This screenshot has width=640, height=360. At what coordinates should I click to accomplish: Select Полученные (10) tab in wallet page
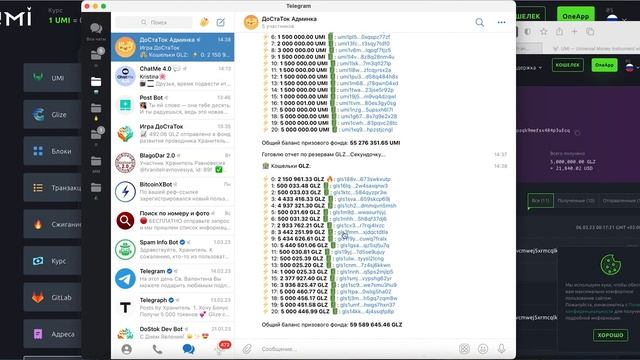tap(576, 200)
